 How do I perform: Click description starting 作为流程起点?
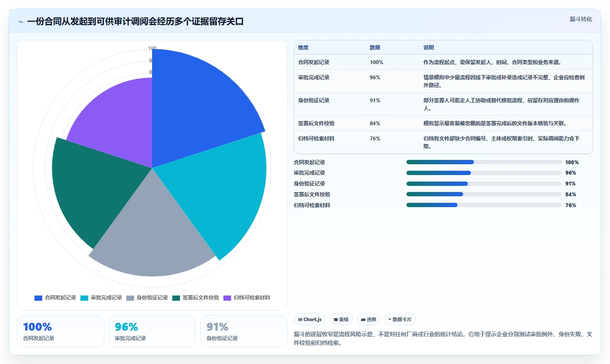click(x=492, y=62)
